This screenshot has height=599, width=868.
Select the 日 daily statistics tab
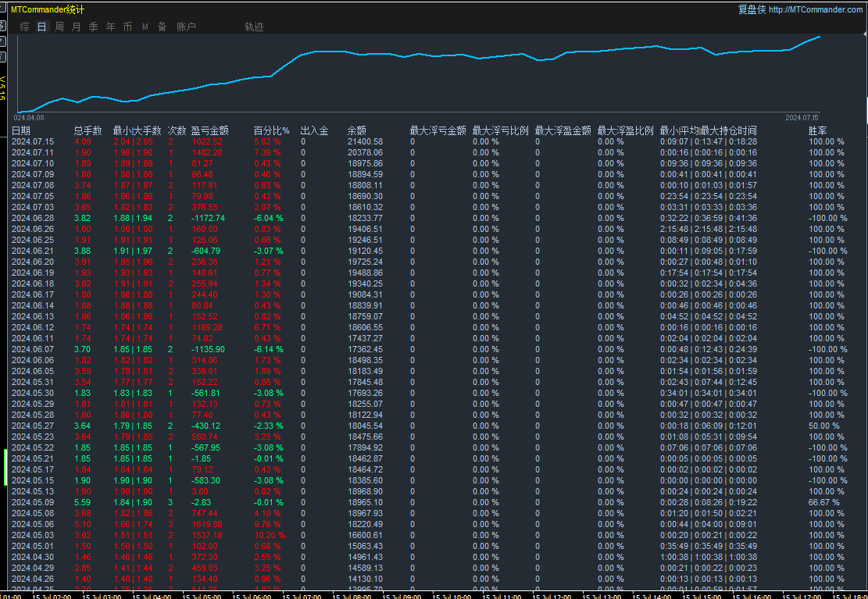[x=41, y=27]
